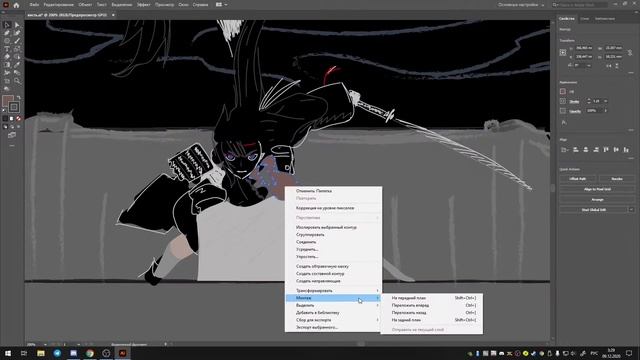Open File Explorer from the taskbar

click(x=41, y=353)
